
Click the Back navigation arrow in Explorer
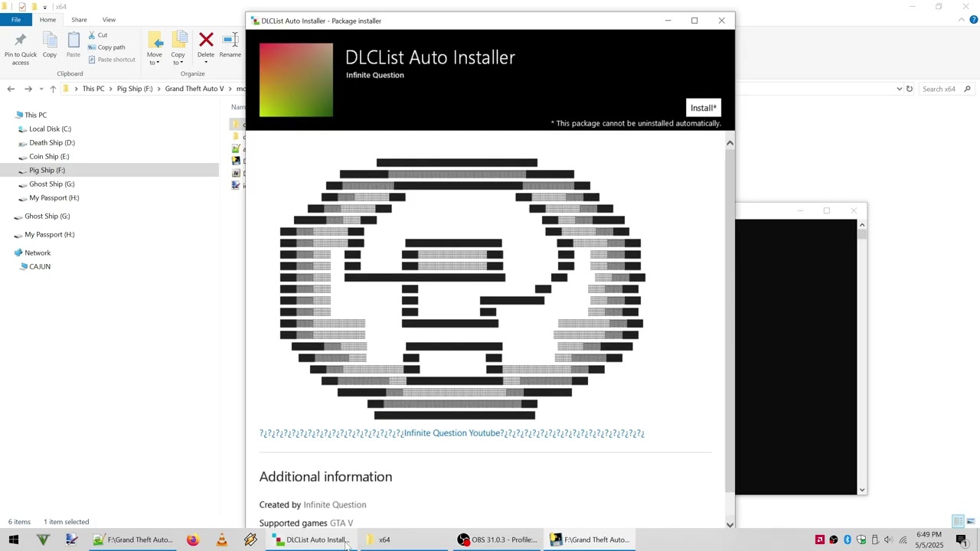point(11,89)
